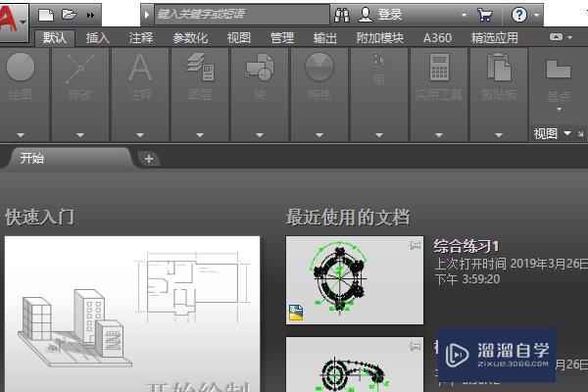Click the 组 group panel icon
Viewport: 588px width, 392px height.
coord(378,60)
